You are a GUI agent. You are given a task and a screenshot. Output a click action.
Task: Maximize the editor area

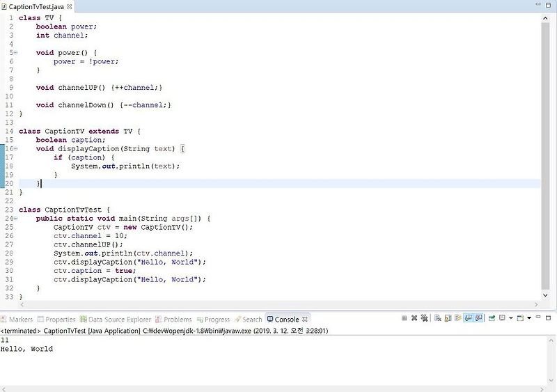[548, 5]
